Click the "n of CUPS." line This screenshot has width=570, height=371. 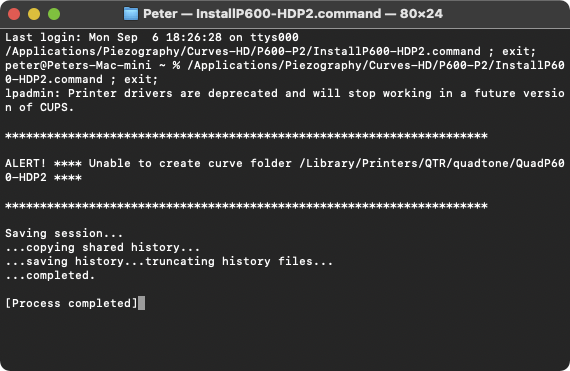[x=40, y=108]
